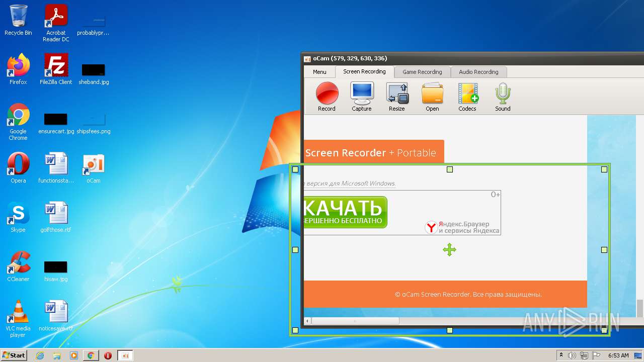The width and height of the screenshot is (644, 362).
Task: Click the top-left handle of the capture frame
Action: pos(295,169)
